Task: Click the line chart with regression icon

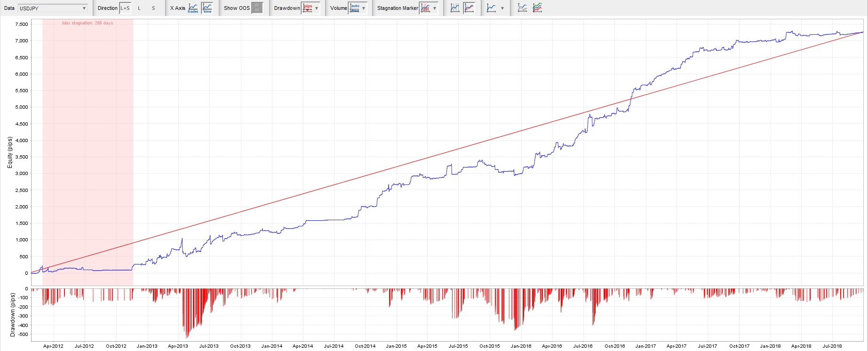Action: [469, 8]
